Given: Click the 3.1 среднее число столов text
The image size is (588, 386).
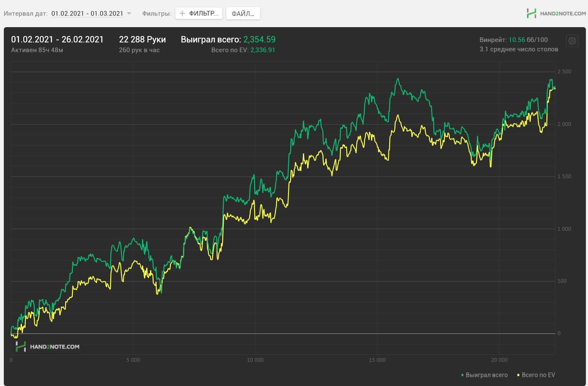Looking at the screenshot, I should point(519,49).
